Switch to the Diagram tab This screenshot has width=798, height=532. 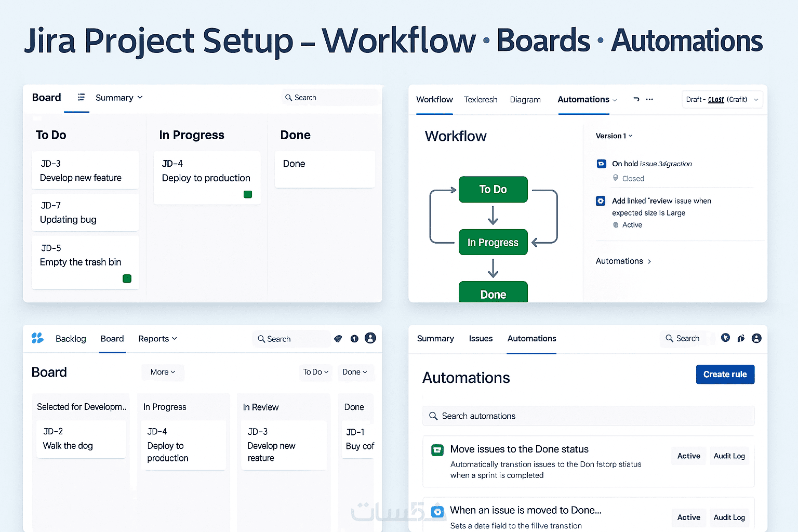(525, 100)
